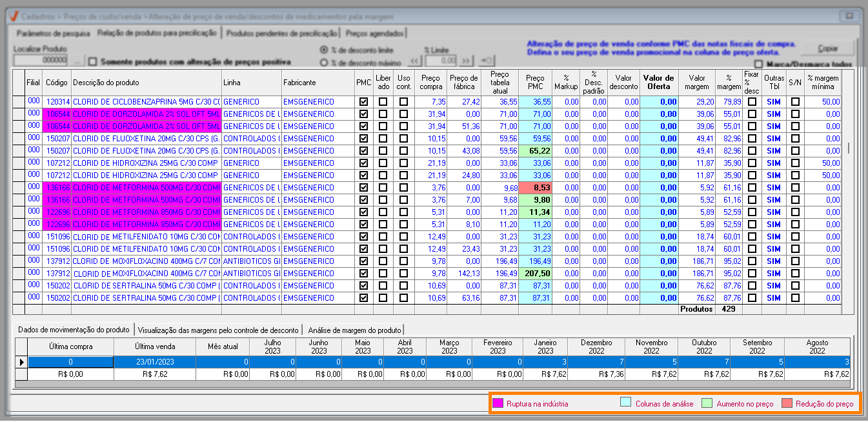
Task: Toggle the 'Marca/Desmarca todos' checkbox
Action: tap(758, 65)
